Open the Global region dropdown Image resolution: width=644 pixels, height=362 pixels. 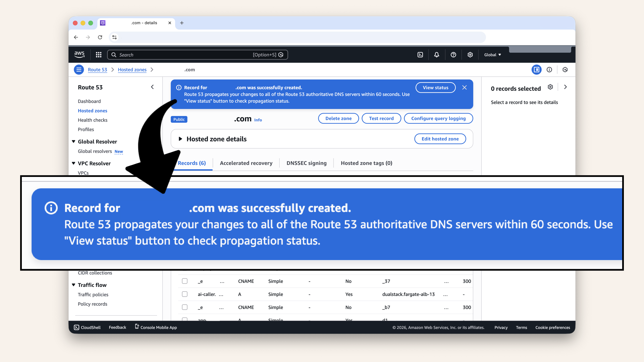(x=492, y=55)
